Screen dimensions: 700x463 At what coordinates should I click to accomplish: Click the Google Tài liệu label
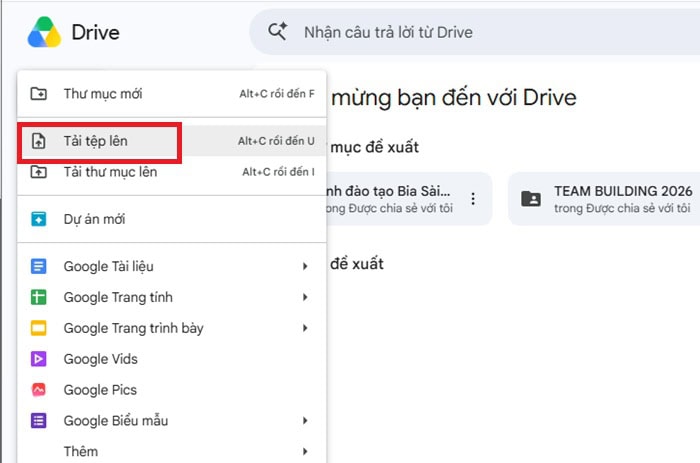point(108,267)
